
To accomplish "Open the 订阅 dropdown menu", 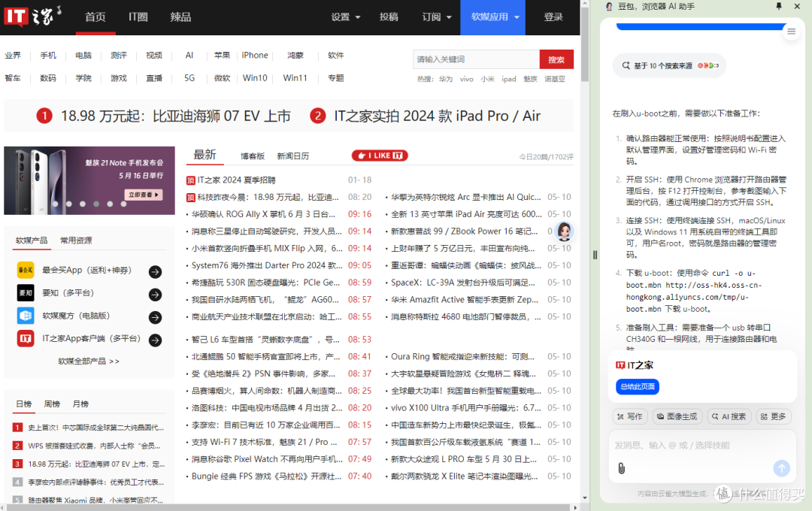I will coord(437,17).
